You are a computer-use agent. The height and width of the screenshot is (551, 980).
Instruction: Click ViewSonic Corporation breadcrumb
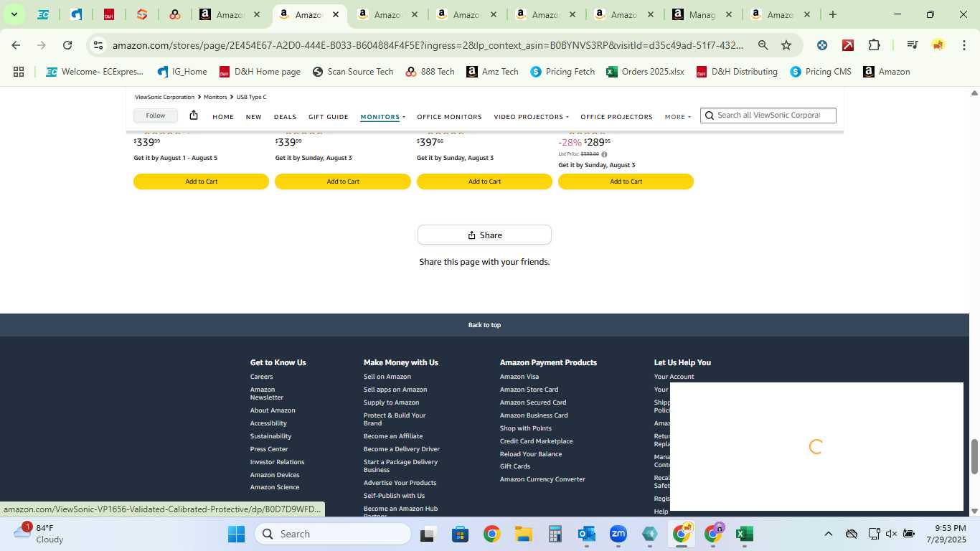coord(164,97)
